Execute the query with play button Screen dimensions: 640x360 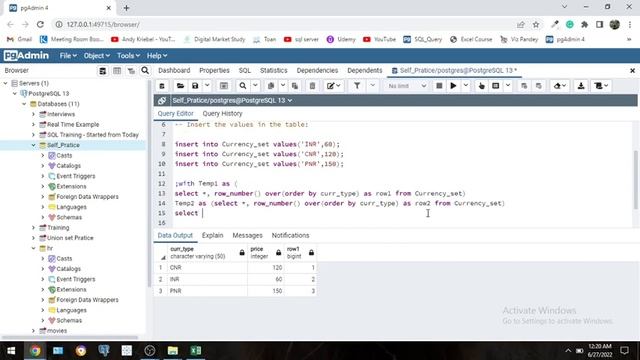[453, 86]
